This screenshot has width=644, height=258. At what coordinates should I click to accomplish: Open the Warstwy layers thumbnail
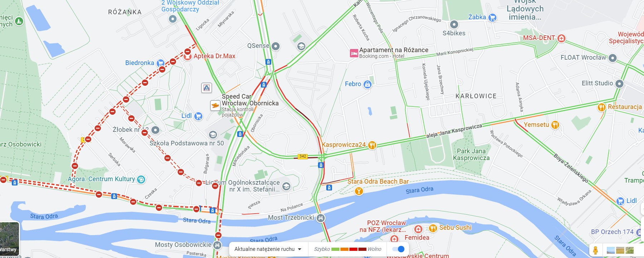[9, 238]
